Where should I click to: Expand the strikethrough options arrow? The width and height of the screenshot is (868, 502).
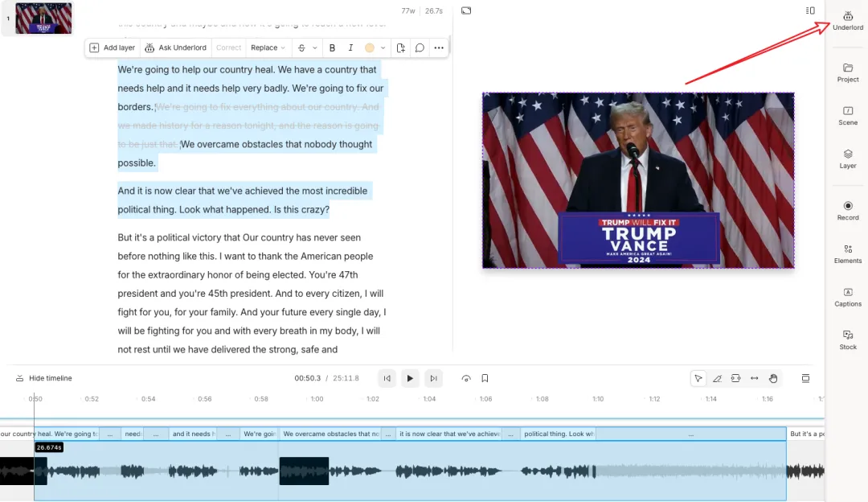315,47
